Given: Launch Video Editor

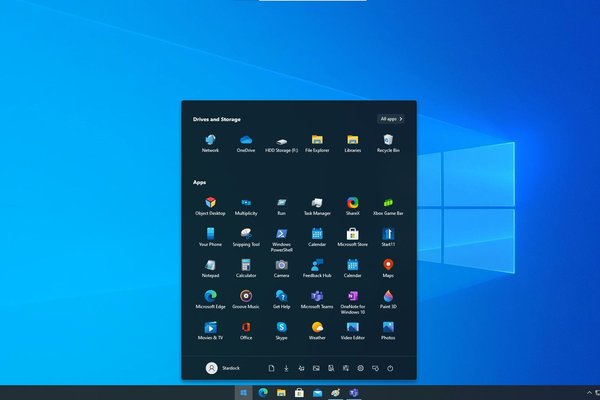Looking at the screenshot, I should (x=352, y=331).
